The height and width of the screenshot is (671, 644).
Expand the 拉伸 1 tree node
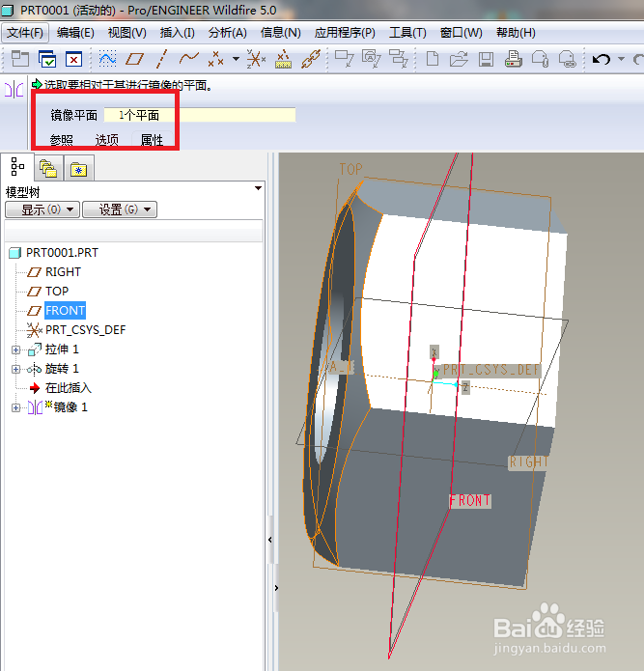coord(15,350)
